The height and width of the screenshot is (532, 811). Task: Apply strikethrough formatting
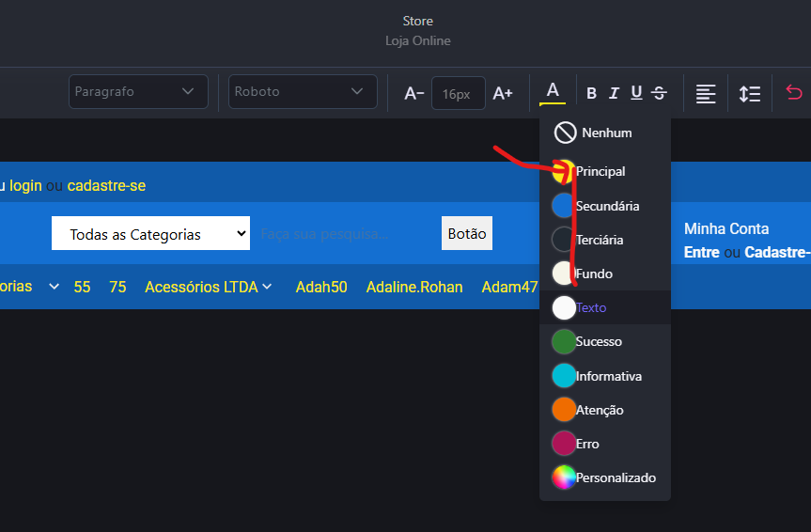coord(659,93)
